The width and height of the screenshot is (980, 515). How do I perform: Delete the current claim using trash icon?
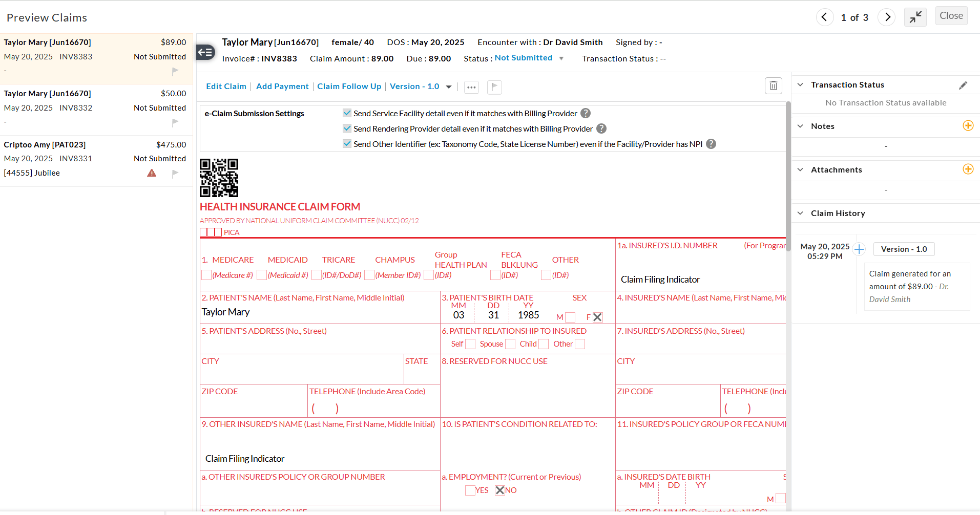click(773, 85)
